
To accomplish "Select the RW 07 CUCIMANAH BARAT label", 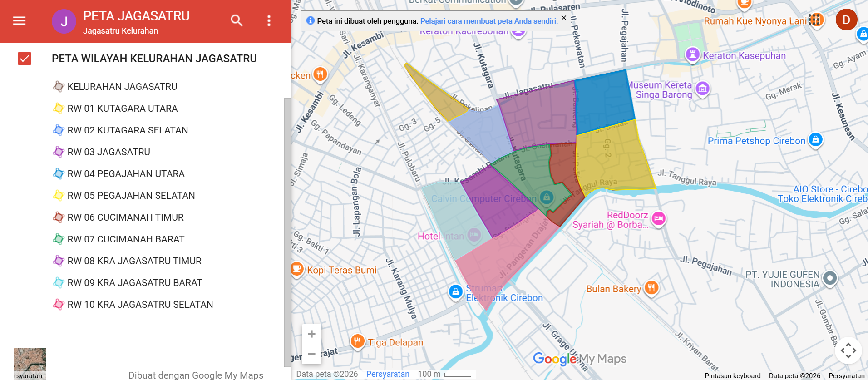I will click(126, 239).
